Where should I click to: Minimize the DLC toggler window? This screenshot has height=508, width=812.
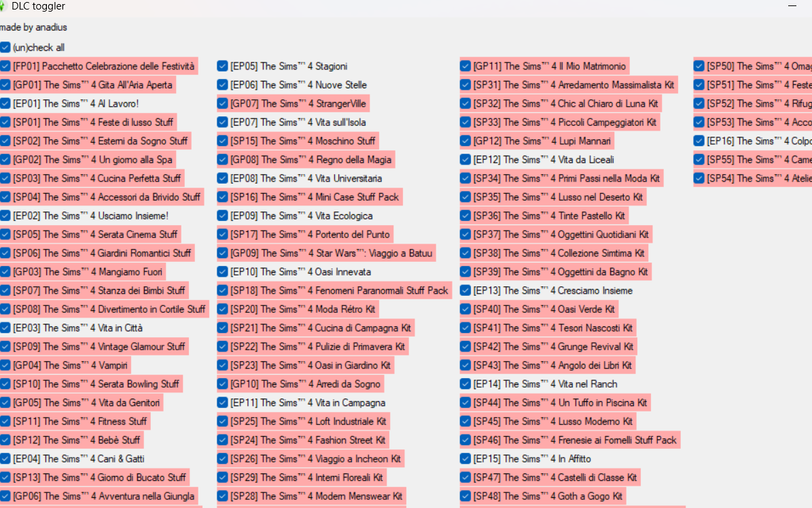pos(792,5)
